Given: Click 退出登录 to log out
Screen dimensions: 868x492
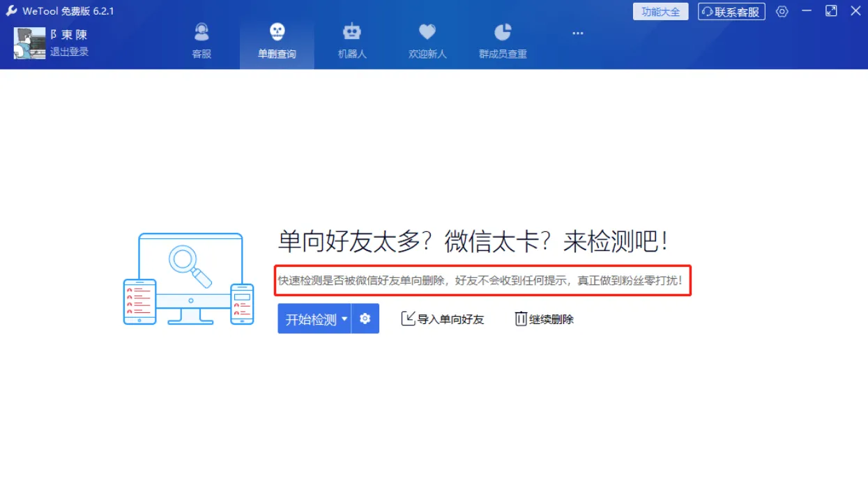Looking at the screenshot, I should [67, 51].
